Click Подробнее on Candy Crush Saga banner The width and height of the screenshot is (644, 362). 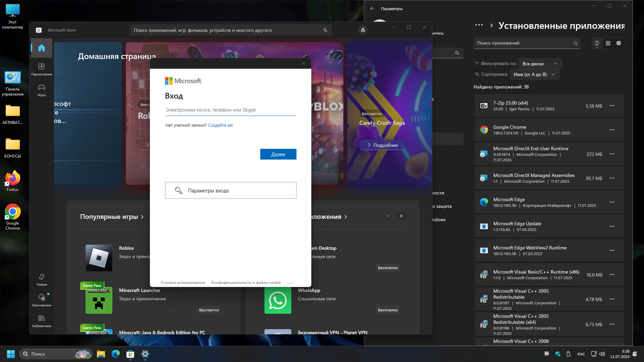tap(382, 145)
